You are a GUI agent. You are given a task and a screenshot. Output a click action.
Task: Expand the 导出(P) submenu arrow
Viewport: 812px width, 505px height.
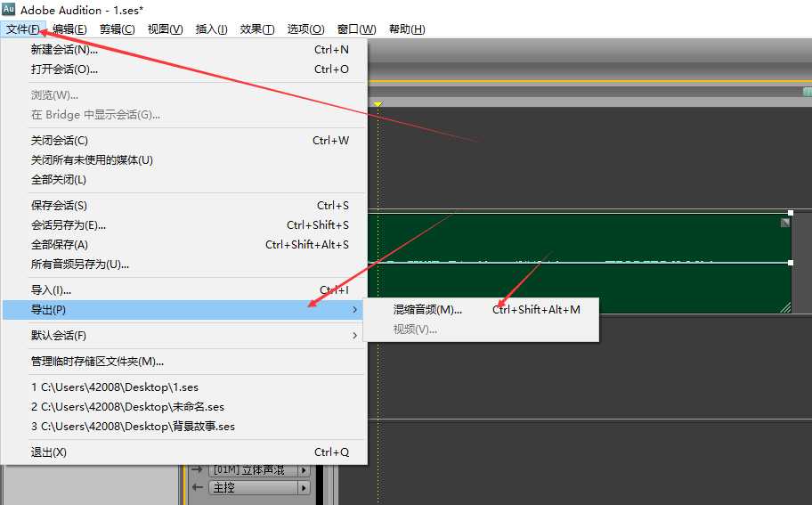pyautogui.click(x=354, y=310)
